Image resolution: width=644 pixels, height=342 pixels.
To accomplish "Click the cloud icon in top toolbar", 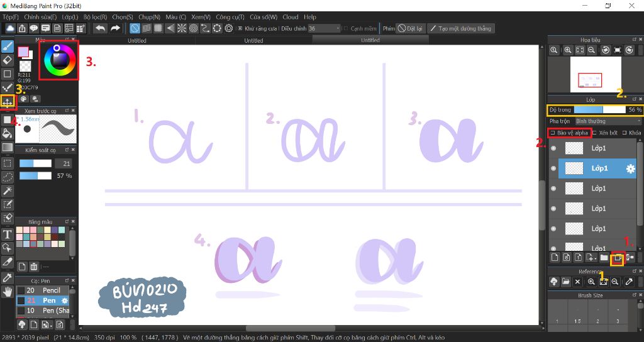I will 10,28.
